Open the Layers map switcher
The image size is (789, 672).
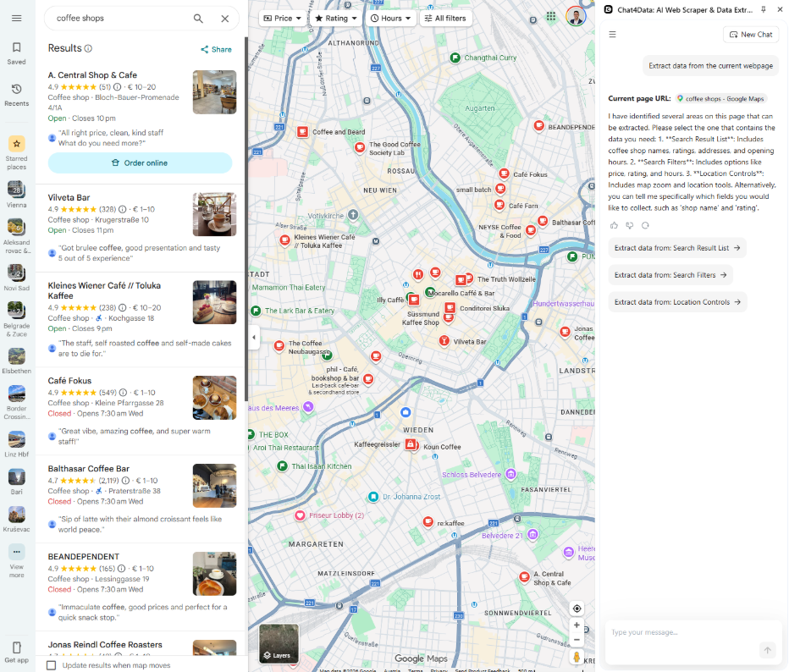coord(279,644)
